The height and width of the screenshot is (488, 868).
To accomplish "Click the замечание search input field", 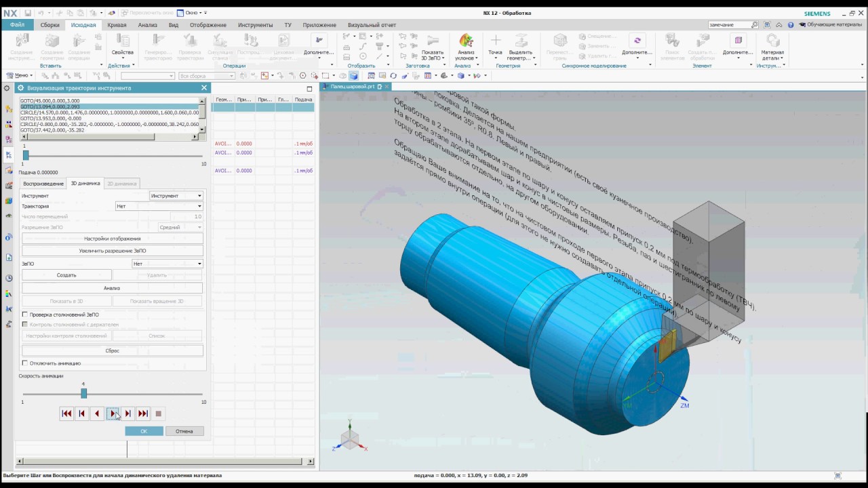I will (x=729, y=24).
